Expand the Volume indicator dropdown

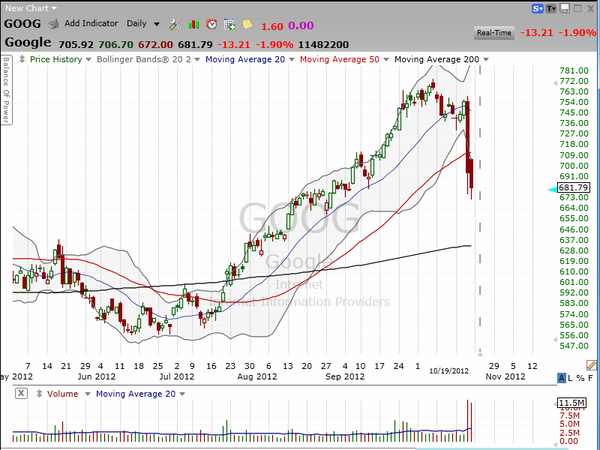pyautogui.click(x=87, y=394)
